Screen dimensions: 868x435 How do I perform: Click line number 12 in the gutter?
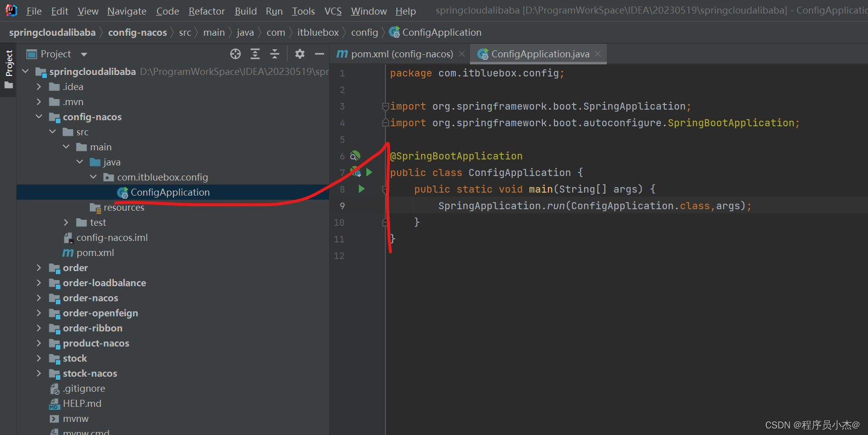(x=339, y=255)
